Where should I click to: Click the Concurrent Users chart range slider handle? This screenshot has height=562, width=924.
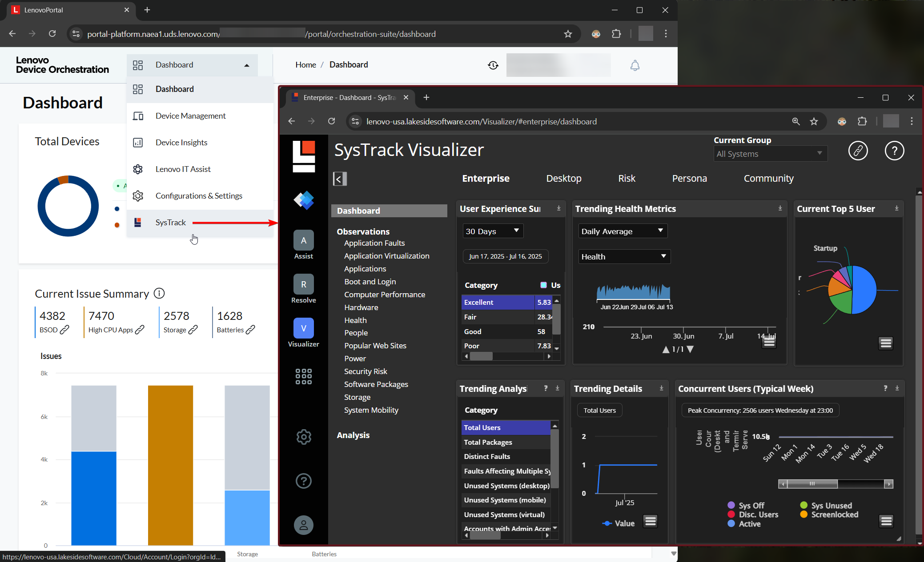(812, 484)
